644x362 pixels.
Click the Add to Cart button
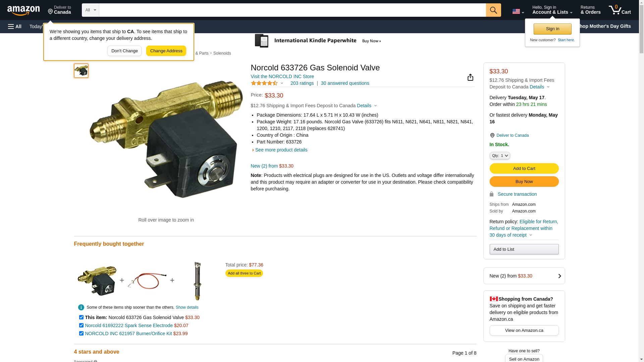point(524,169)
